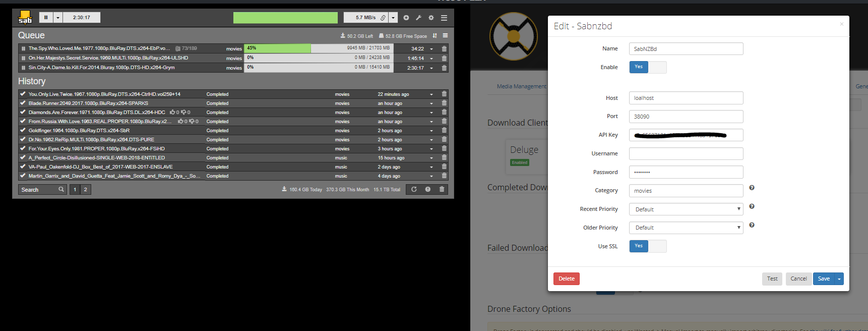Open Media Management tab behind dialog

[521, 86]
